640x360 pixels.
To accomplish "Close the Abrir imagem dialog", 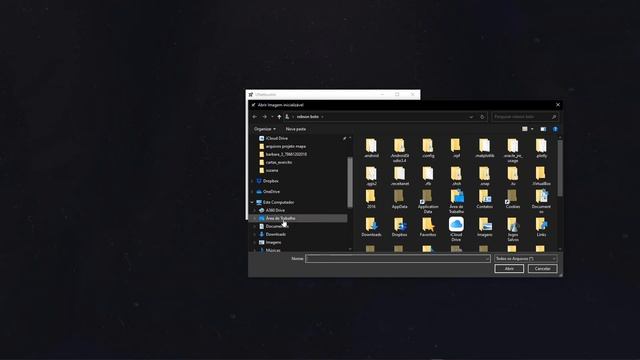I will click(x=558, y=105).
